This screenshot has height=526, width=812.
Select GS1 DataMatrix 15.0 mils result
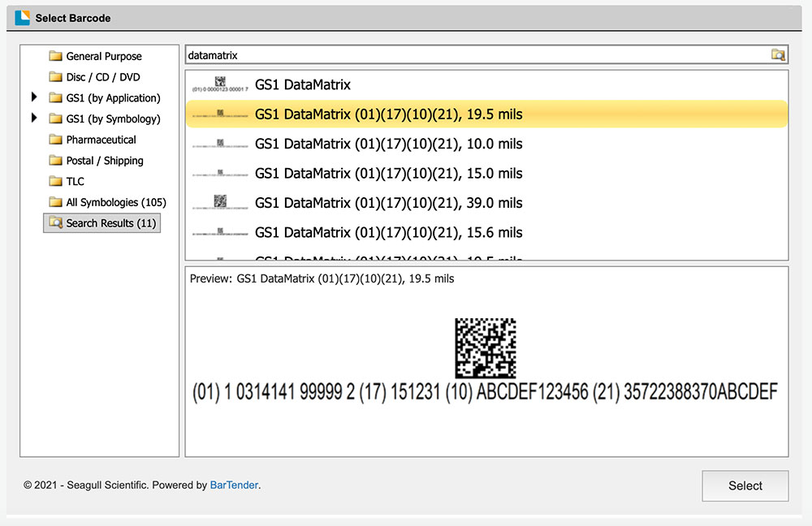click(486, 173)
